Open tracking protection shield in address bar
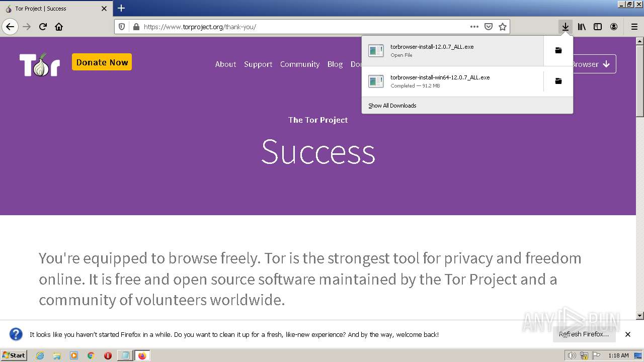 [122, 27]
